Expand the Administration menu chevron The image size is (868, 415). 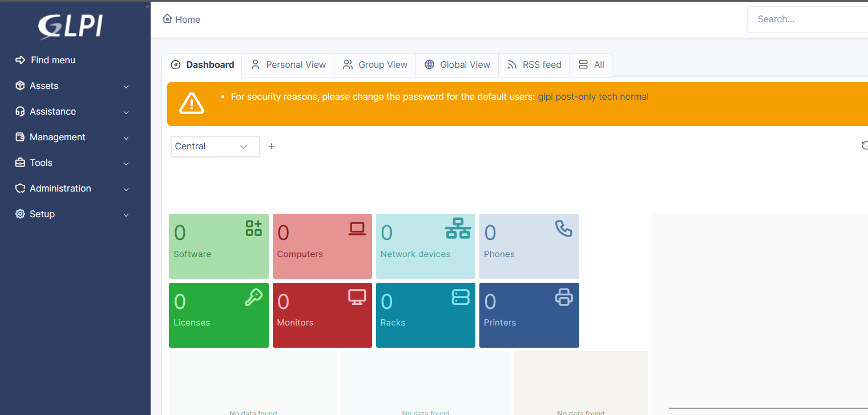pos(126,189)
